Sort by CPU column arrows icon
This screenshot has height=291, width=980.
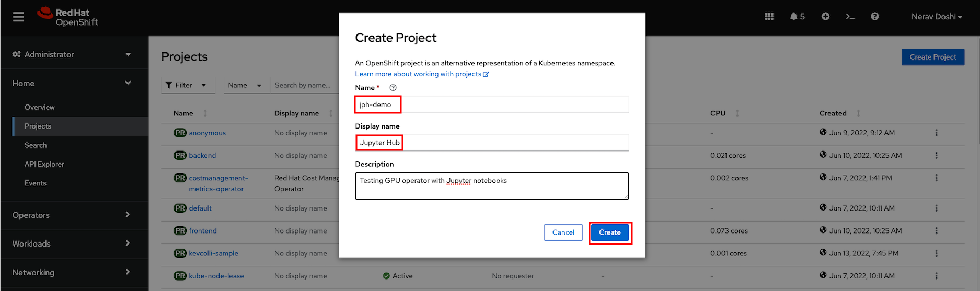(737, 113)
